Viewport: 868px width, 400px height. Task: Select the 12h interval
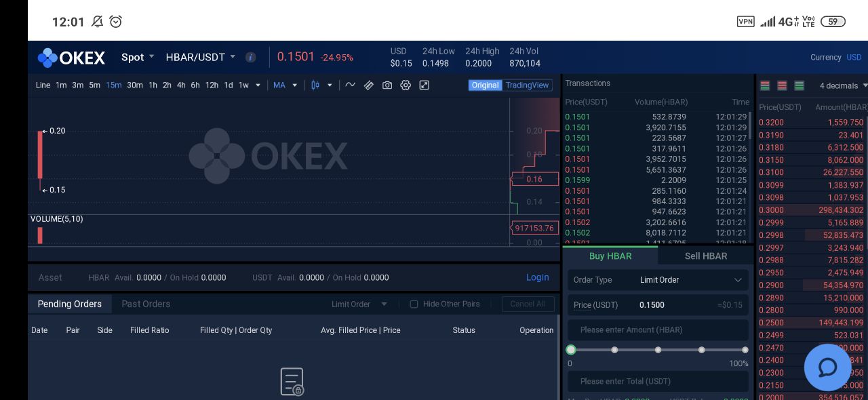212,85
